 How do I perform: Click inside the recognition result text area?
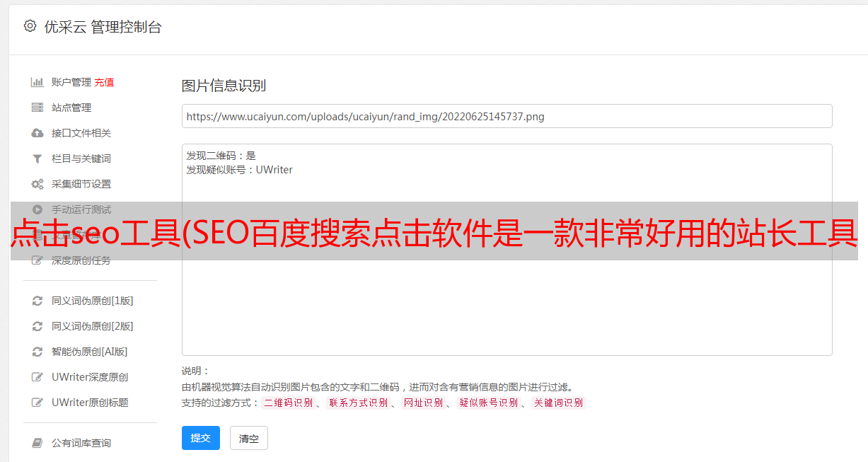507,249
